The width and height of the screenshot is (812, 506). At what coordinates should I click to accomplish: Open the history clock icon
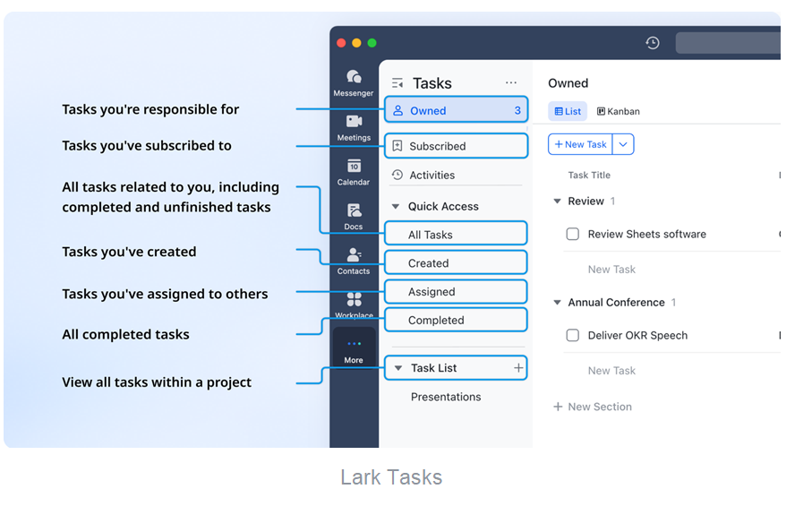pos(653,43)
